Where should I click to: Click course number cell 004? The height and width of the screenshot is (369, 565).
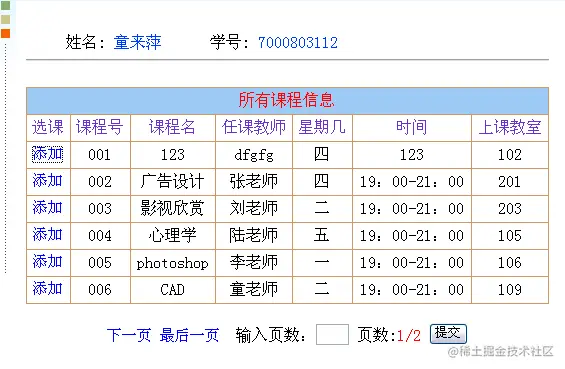pos(100,236)
